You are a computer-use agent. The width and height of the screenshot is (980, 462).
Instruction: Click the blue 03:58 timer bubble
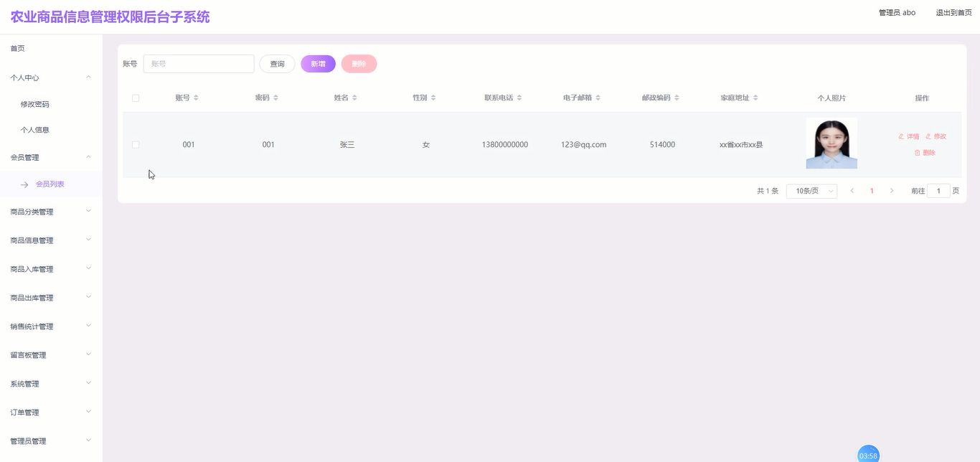pos(868,455)
